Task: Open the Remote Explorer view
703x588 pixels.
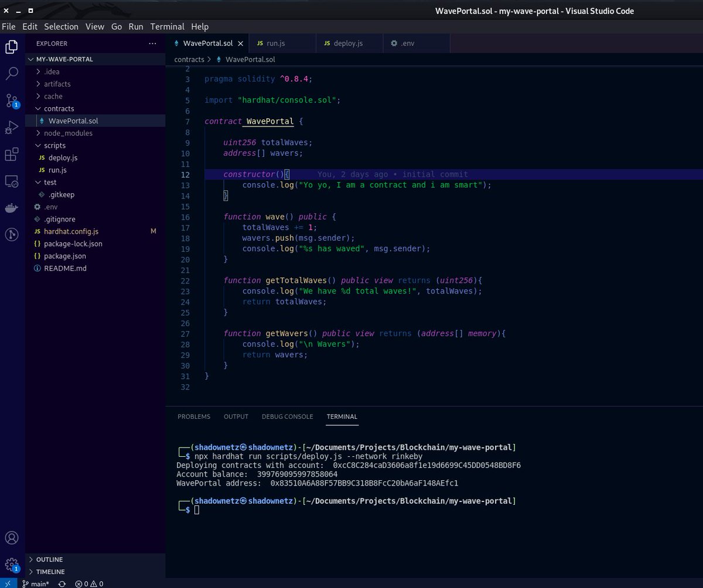Action: [12, 182]
